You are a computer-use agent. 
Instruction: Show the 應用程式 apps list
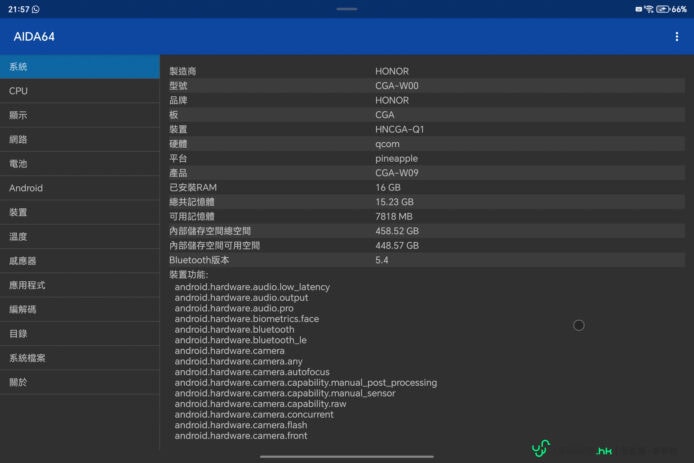coord(80,285)
